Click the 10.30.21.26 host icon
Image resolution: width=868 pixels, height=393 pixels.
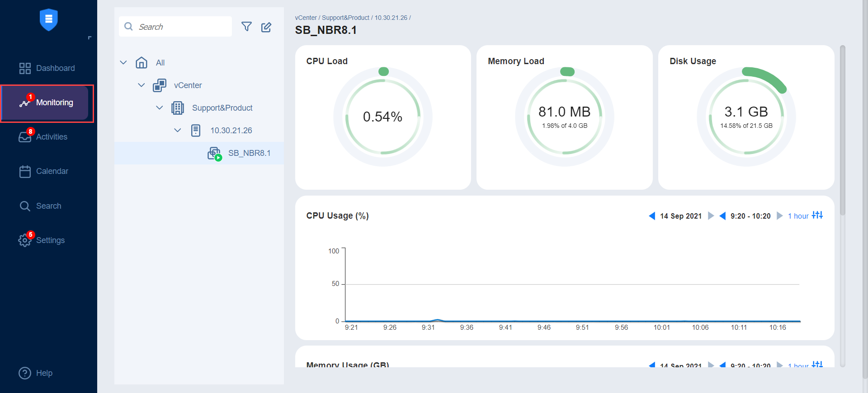(x=196, y=130)
